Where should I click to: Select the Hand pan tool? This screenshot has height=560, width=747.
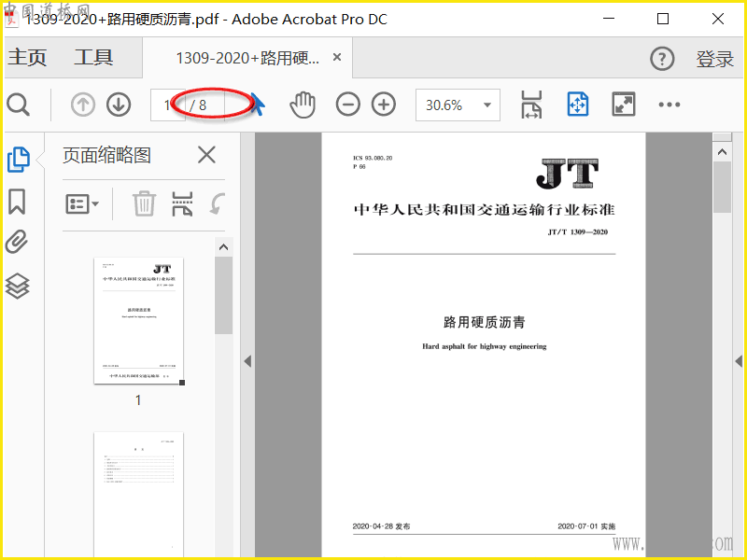pyautogui.click(x=303, y=105)
